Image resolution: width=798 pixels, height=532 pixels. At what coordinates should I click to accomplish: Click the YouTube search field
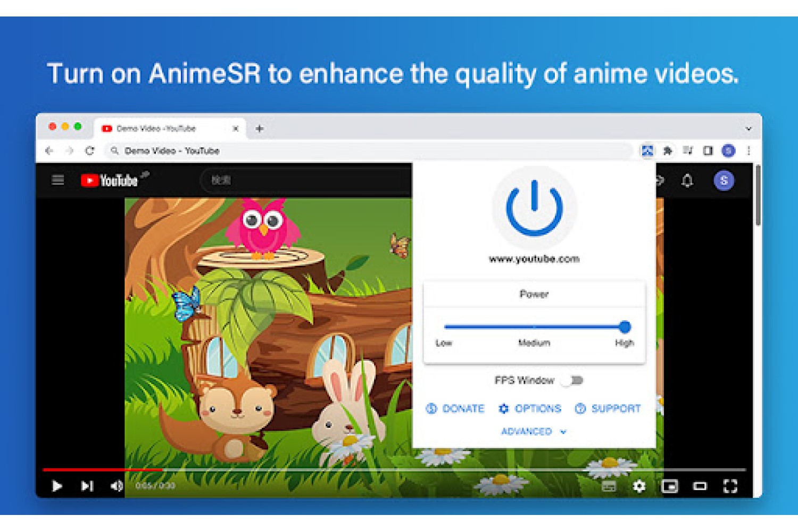point(307,180)
